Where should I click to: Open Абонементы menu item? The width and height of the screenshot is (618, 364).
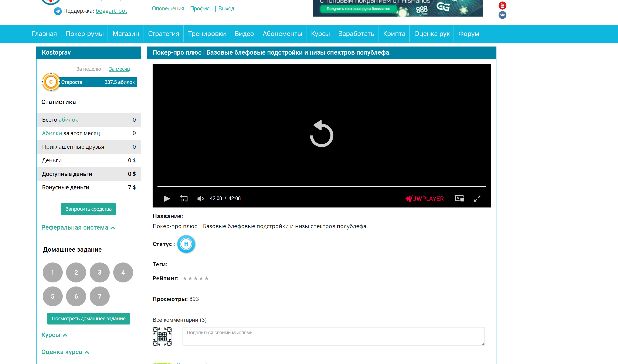282,34
